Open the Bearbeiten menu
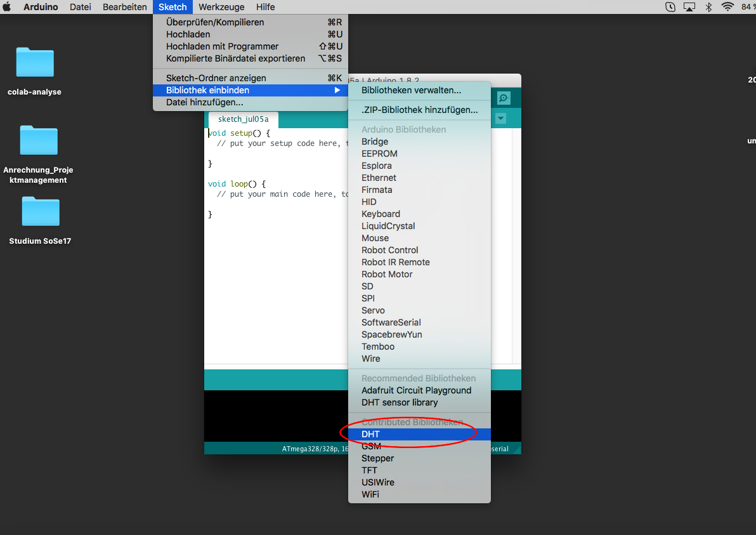Viewport: 756px width, 535px height. point(124,7)
